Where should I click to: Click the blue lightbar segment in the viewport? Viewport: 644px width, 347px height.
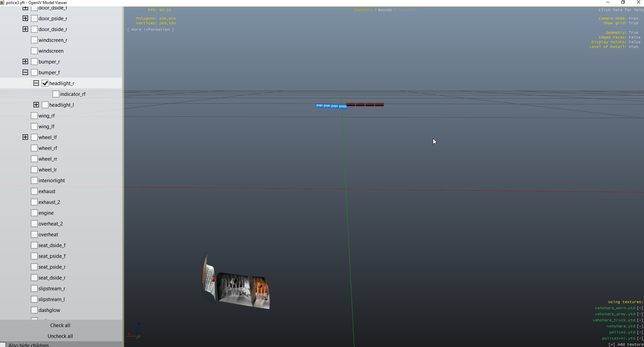point(331,106)
